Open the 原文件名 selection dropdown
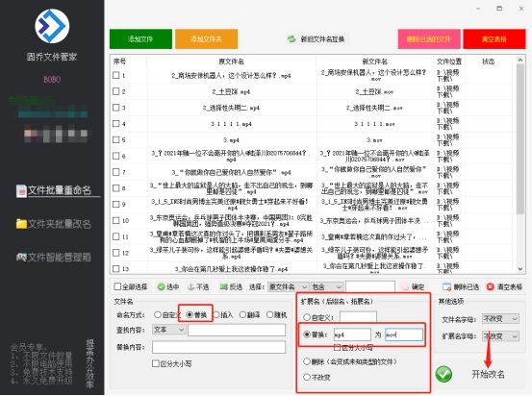 pyautogui.click(x=288, y=287)
